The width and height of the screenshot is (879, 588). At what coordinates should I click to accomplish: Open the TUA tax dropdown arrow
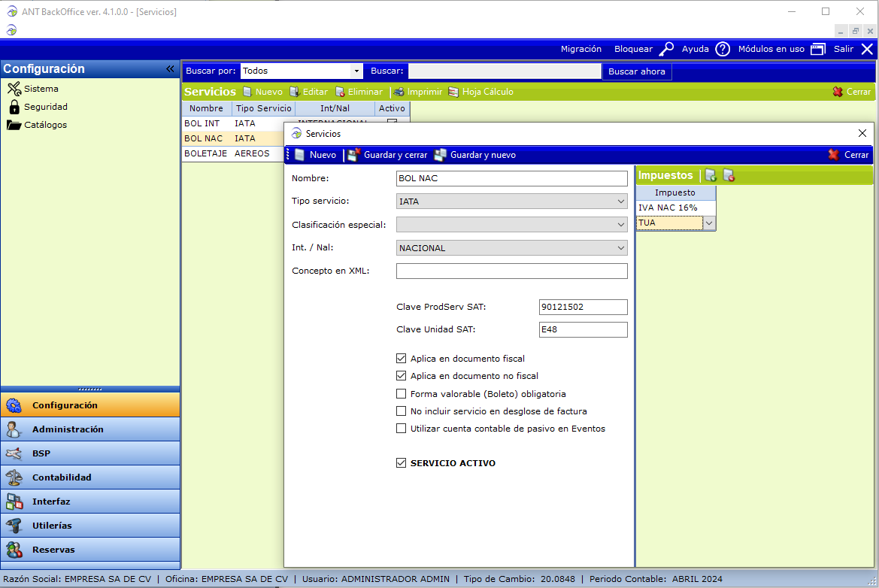708,223
